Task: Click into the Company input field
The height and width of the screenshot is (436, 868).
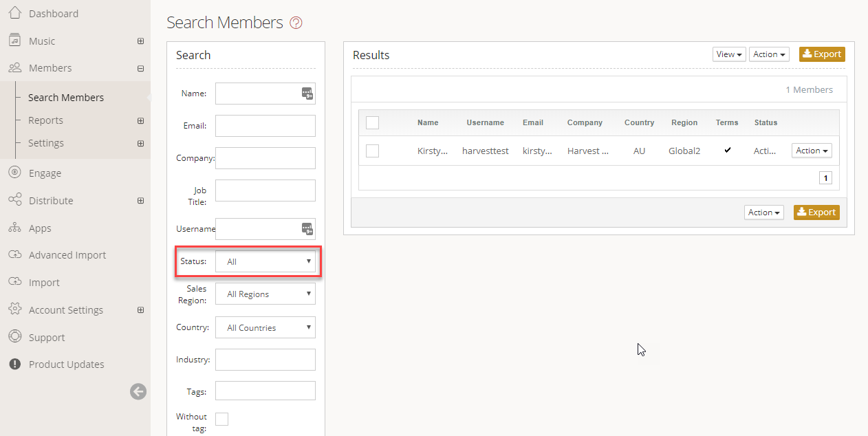Action: pyautogui.click(x=265, y=157)
